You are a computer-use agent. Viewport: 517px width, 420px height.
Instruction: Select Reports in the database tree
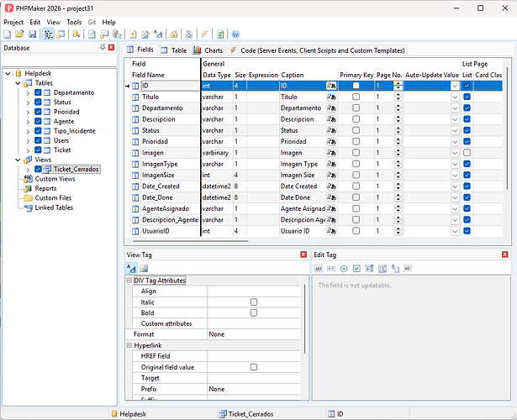coord(45,188)
